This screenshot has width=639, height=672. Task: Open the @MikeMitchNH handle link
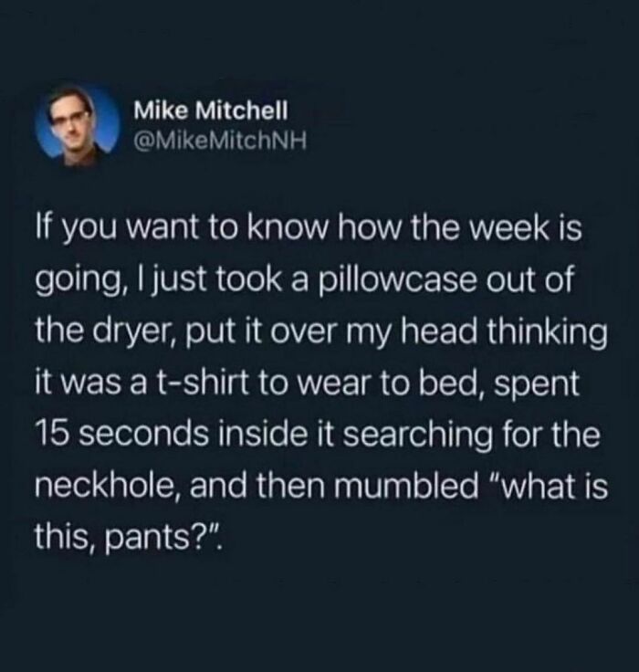[220, 140]
